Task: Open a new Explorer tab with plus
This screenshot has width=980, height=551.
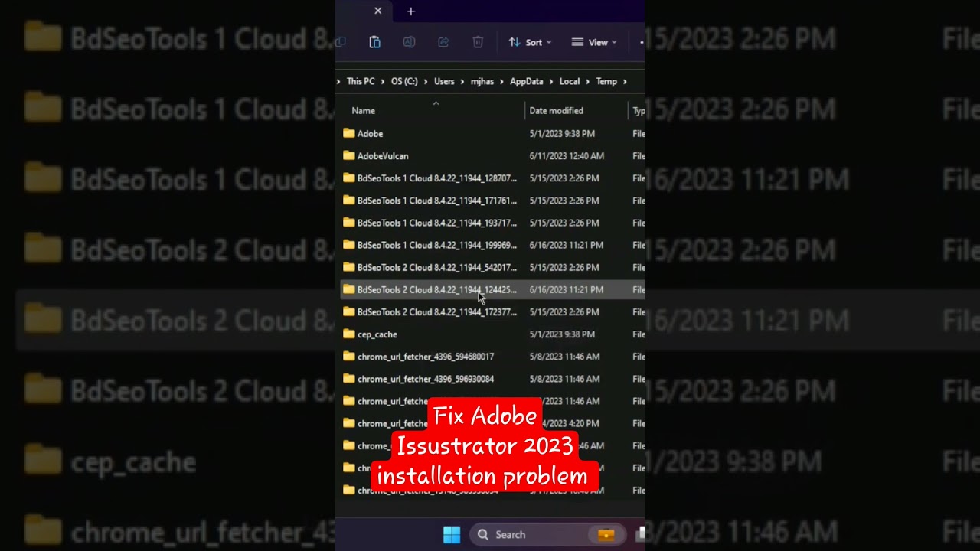Action: click(x=411, y=11)
